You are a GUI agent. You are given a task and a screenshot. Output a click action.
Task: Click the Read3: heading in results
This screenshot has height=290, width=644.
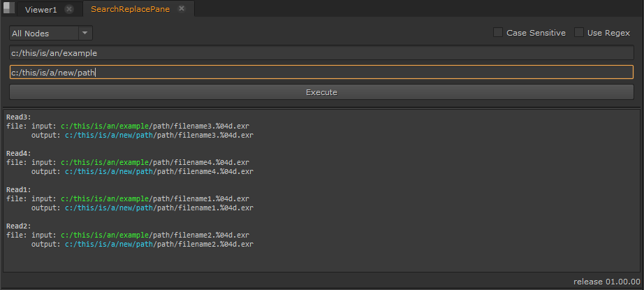[x=19, y=117]
